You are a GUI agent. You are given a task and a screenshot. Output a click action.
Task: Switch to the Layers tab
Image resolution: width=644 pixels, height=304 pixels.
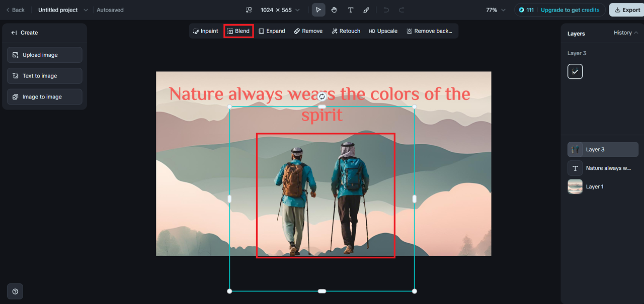click(576, 34)
